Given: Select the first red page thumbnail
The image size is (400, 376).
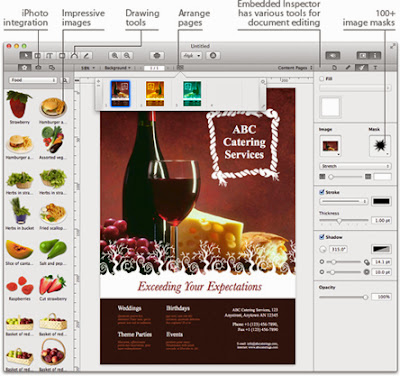Looking at the screenshot, I should (x=120, y=94).
